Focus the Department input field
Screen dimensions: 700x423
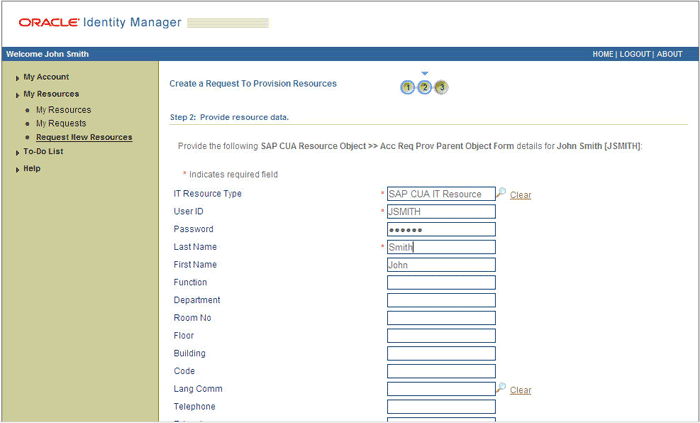(441, 300)
